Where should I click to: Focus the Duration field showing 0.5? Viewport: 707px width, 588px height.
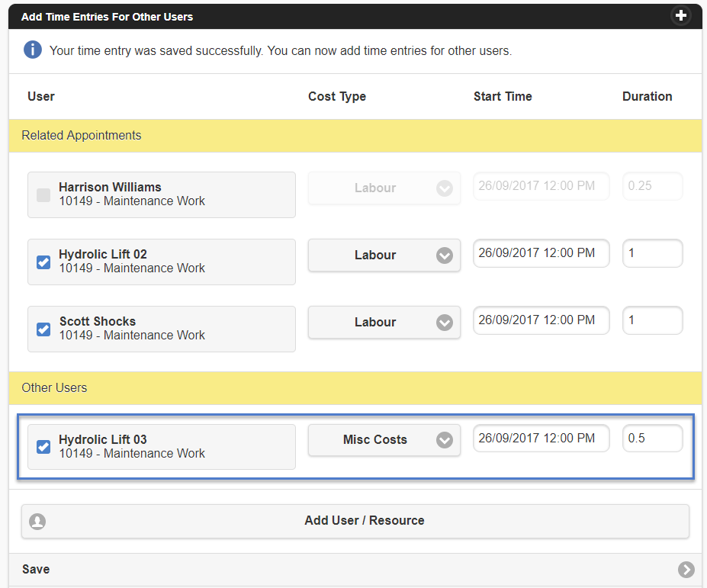(652, 439)
